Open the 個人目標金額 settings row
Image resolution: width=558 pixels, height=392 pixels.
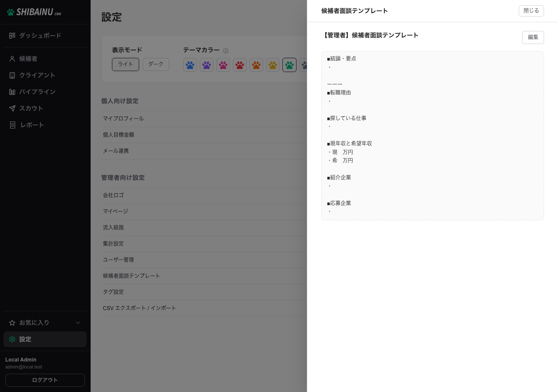(204, 135)
